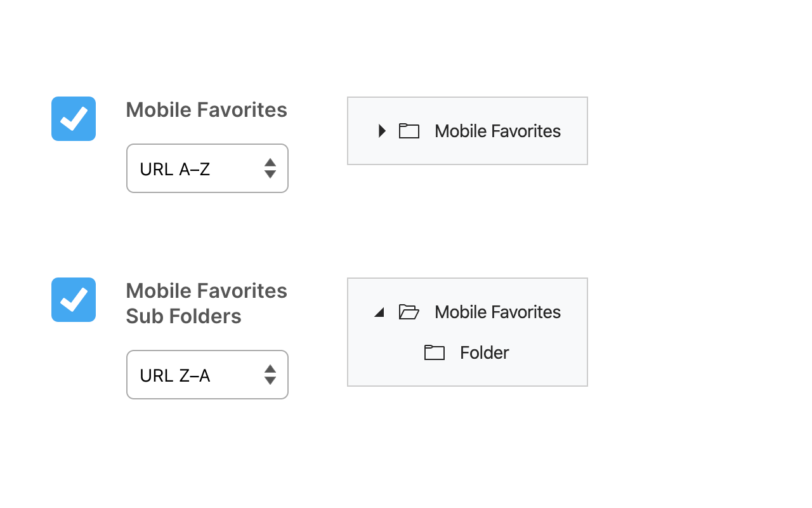Click the open folder icon beside Mobile Favorites
The image size is (812, 508).
coord(409,312)
